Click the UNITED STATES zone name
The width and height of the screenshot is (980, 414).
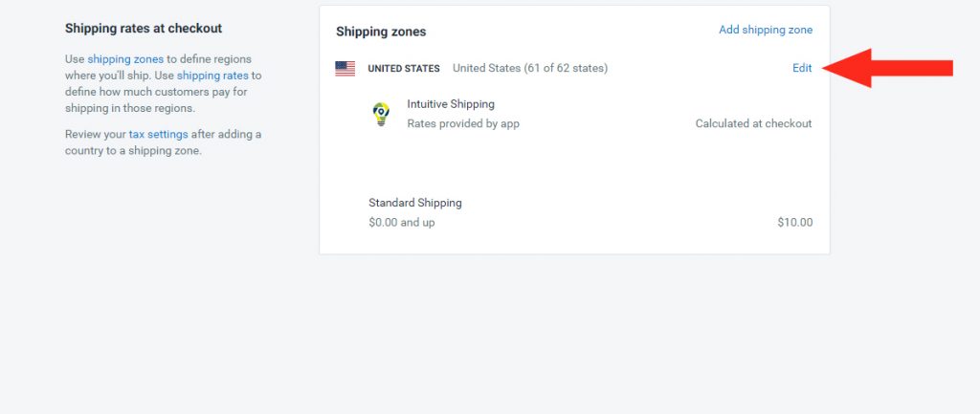tap(404, 69)
